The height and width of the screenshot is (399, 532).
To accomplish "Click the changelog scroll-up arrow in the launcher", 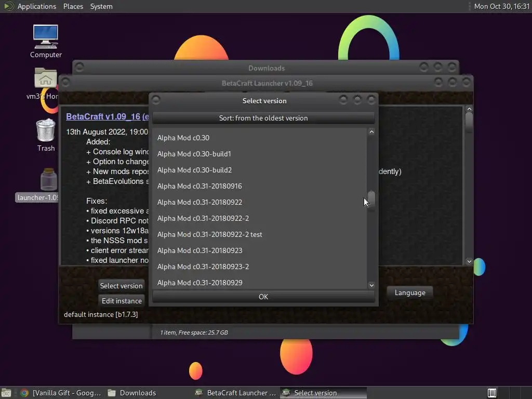I will (x=469, y=109).
